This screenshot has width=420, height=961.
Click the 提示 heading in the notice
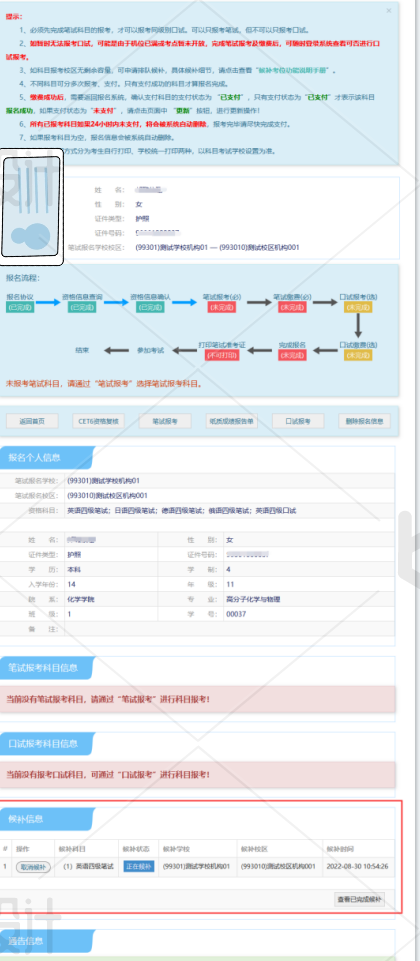13,17
